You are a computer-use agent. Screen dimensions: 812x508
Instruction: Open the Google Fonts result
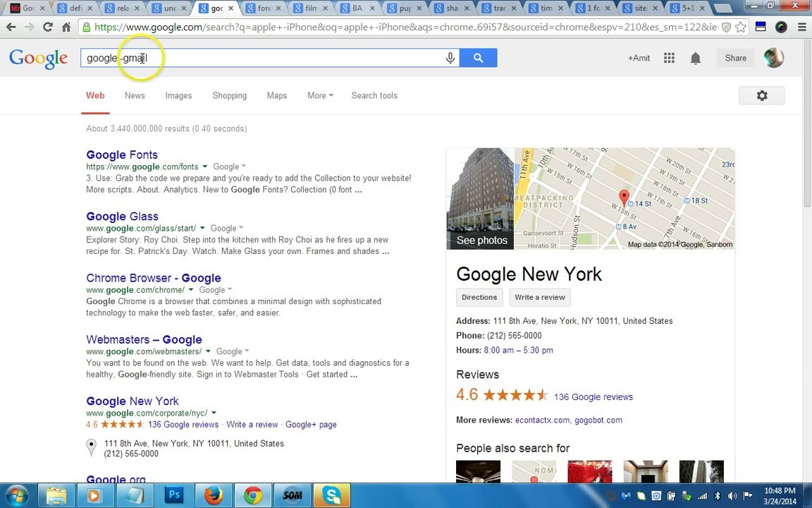click(x=122, y=155)
